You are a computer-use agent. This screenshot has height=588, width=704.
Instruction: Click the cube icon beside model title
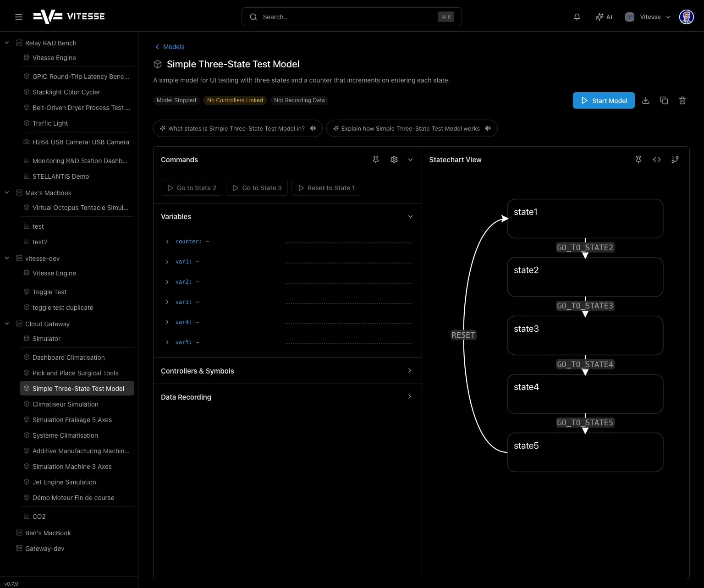pyautogui.click(x=158, y=64)
